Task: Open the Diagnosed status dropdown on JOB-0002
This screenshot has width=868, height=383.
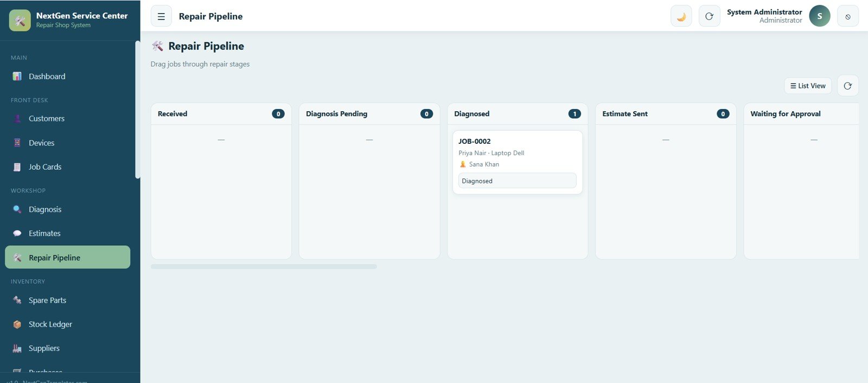Action: [x=518, y=181]
